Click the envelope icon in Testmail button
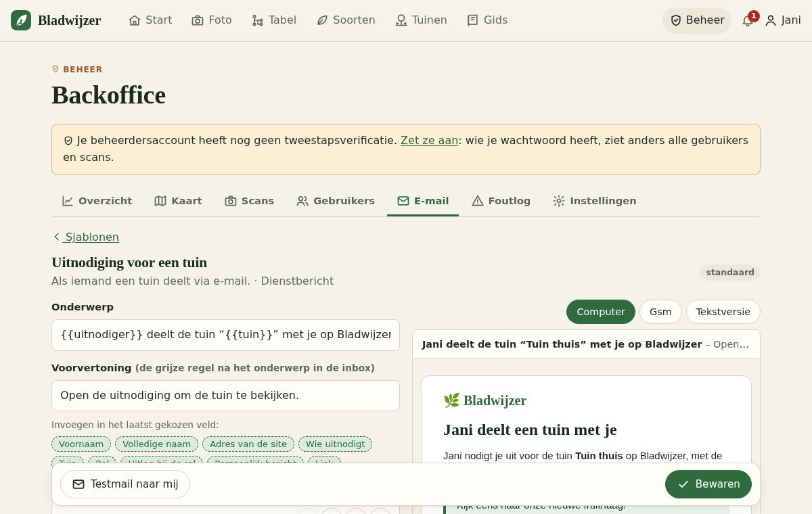812x514 pixels. pos(78,484)
